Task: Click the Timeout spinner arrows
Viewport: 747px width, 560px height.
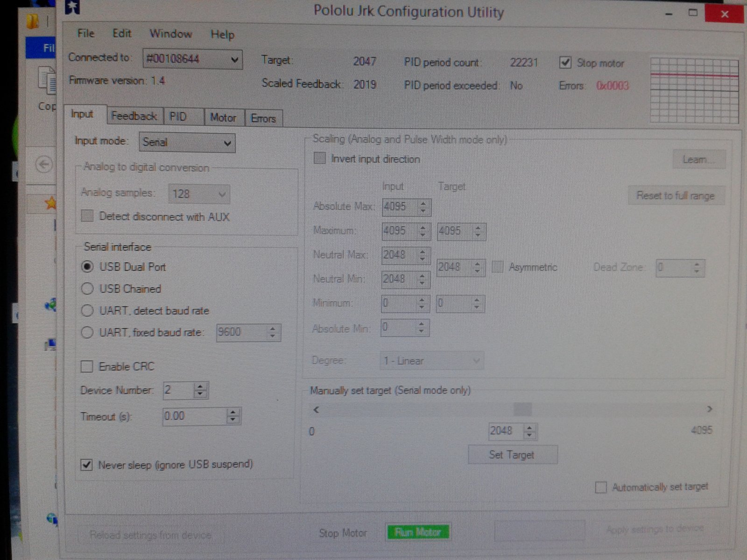Action: [x=233, y=416]
